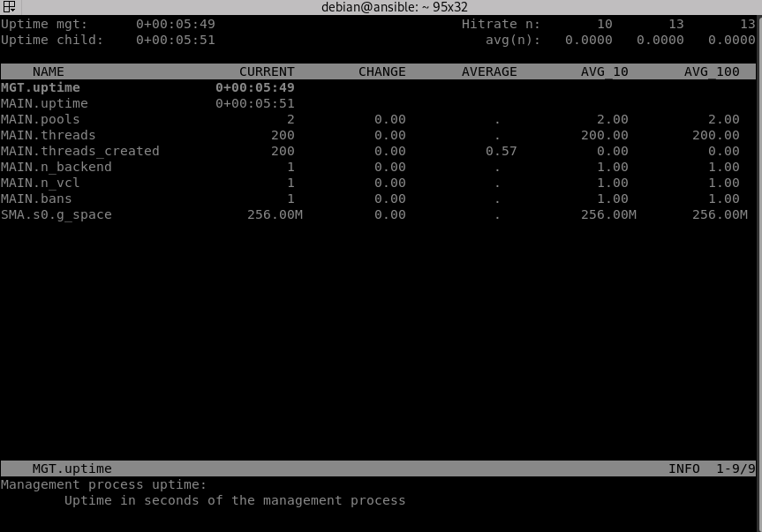Viewport: 762px width, 532px height.
Task: Click the debian@ansible window title
Action: (x=394, y=7)
